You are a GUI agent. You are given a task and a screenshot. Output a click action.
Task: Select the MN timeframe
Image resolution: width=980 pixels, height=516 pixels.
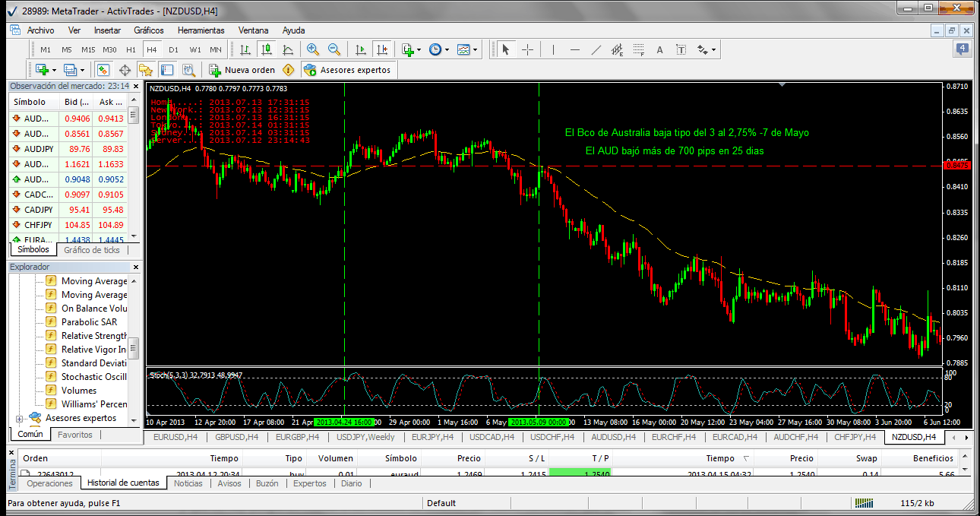216,49
